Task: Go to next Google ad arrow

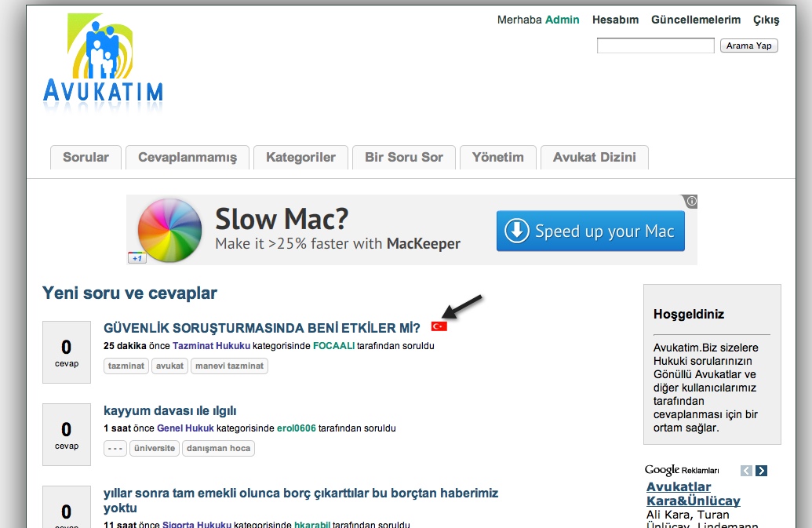Action: (761, 471)
